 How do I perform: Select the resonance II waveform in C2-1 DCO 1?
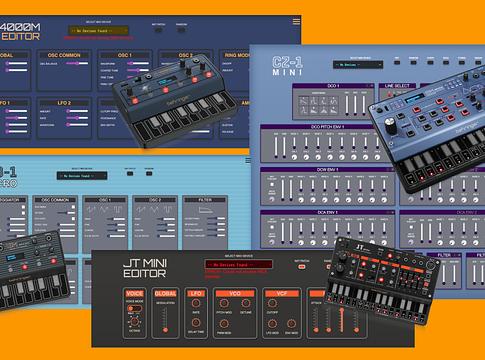[324, 110]
